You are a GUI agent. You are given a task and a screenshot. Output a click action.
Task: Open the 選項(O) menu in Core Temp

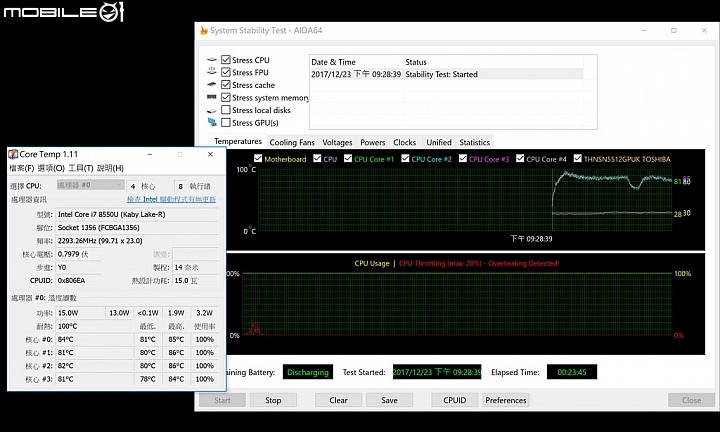51,168
